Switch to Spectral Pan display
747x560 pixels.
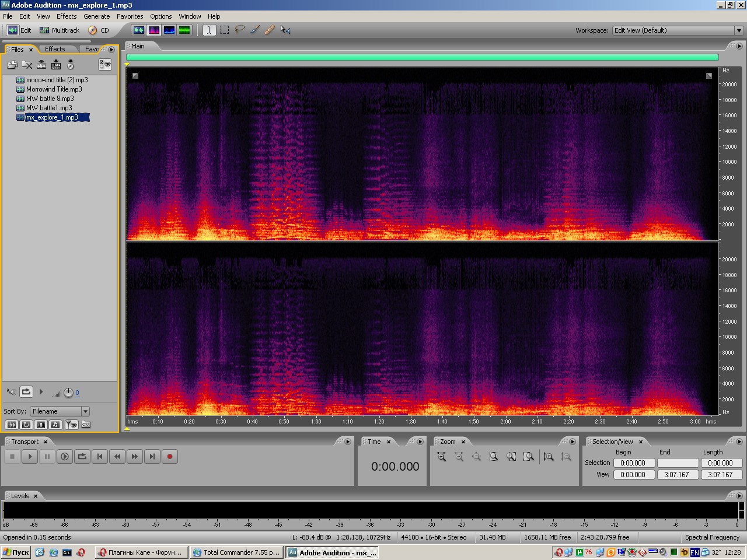(x=169, y=30)
